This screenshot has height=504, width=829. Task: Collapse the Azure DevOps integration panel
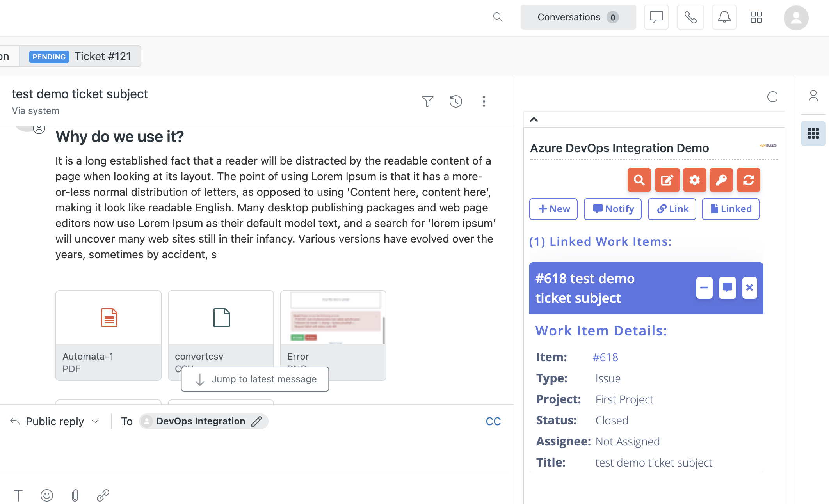click(534, 119)
